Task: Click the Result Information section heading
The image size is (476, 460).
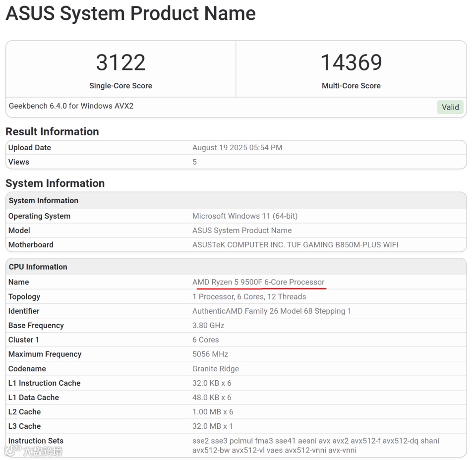Action: 52,131
